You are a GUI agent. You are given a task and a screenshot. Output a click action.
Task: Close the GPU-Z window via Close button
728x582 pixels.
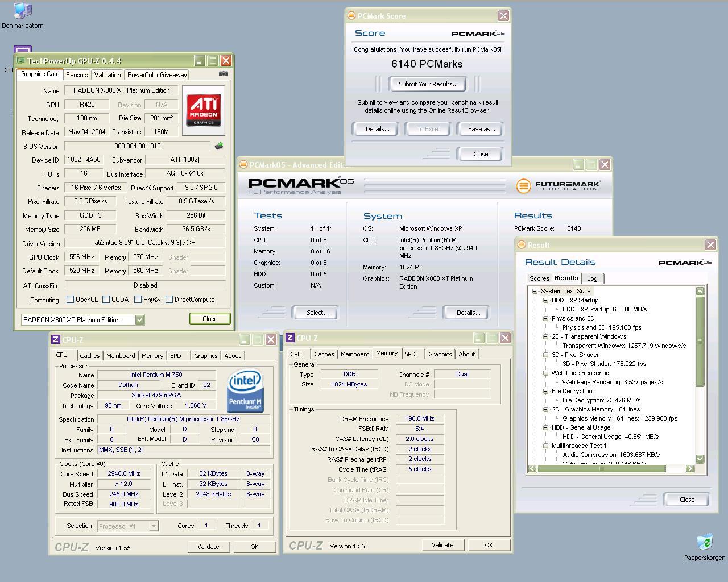tap(210, 319)
